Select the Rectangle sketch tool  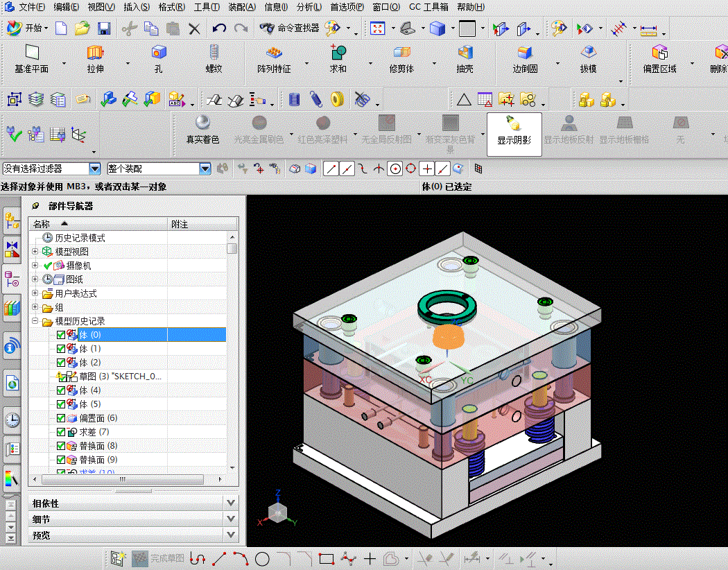click(x=327, y=558)
